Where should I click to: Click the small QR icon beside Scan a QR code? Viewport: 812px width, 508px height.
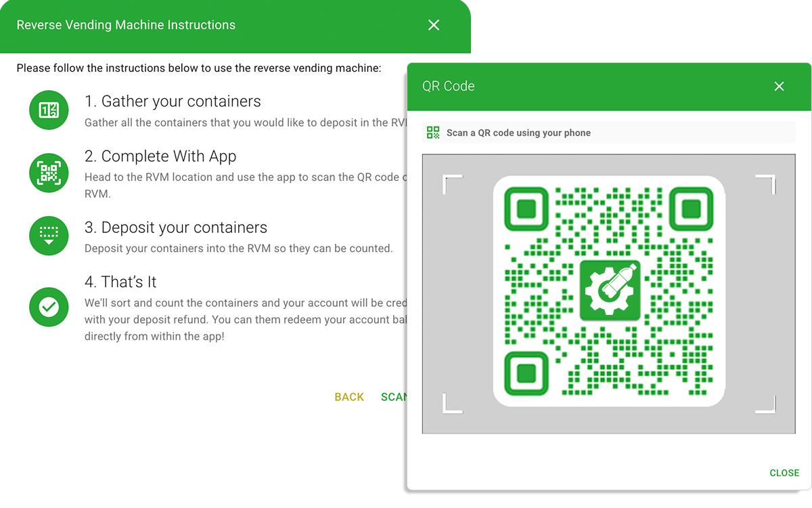click(x=433, y=133)
